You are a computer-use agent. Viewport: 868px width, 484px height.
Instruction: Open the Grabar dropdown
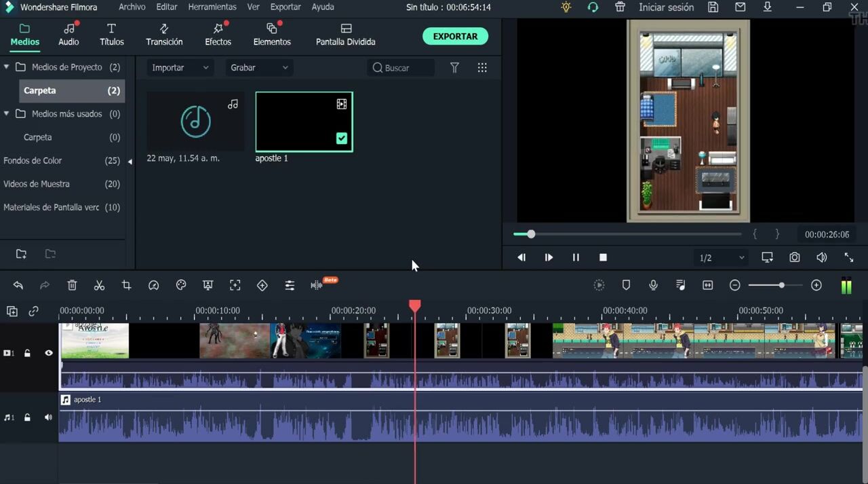tap(259, 68)
